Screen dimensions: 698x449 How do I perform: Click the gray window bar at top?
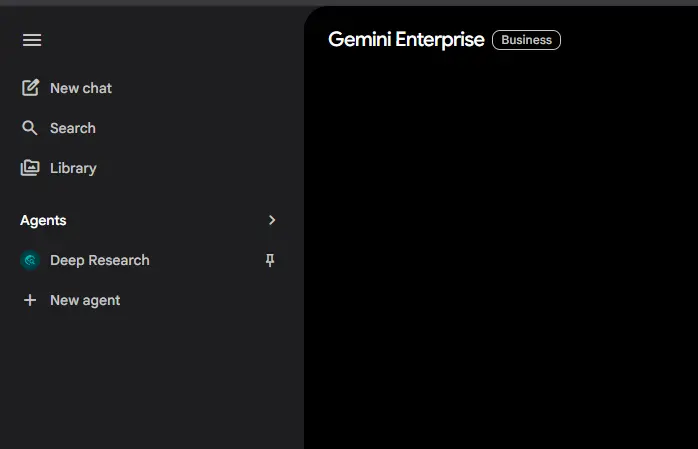click(349, 3)
